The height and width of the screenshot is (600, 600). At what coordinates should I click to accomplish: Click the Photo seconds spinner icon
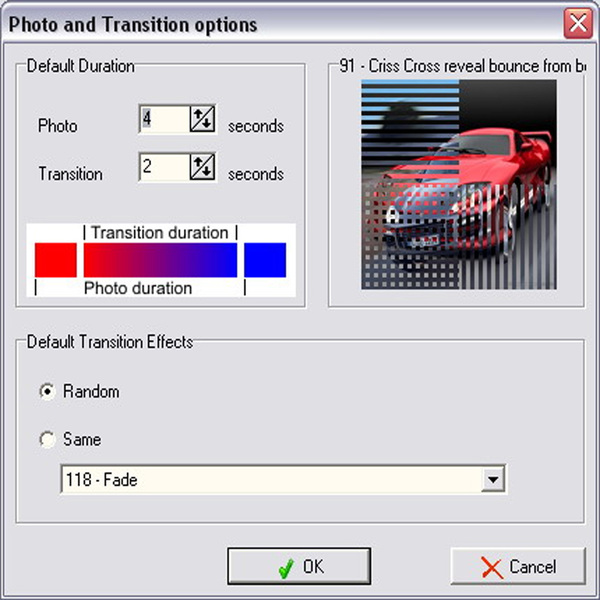[x=202, y=119]
